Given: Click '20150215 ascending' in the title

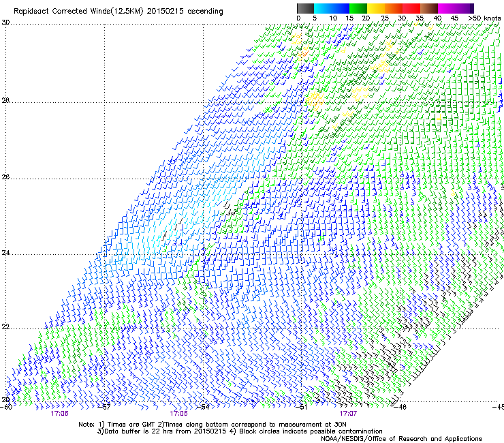Looking at the screenshot, I should click(x=185, y=12).
